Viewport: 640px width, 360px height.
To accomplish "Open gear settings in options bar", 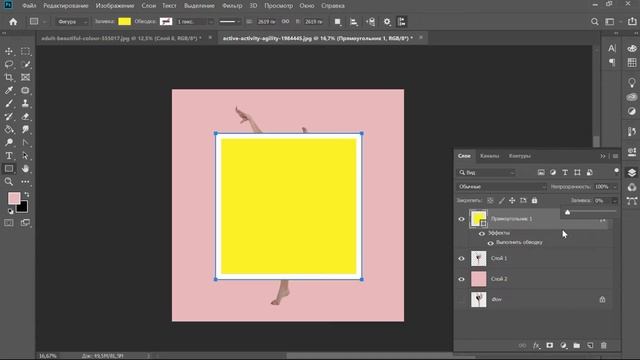I will point(387,22).
